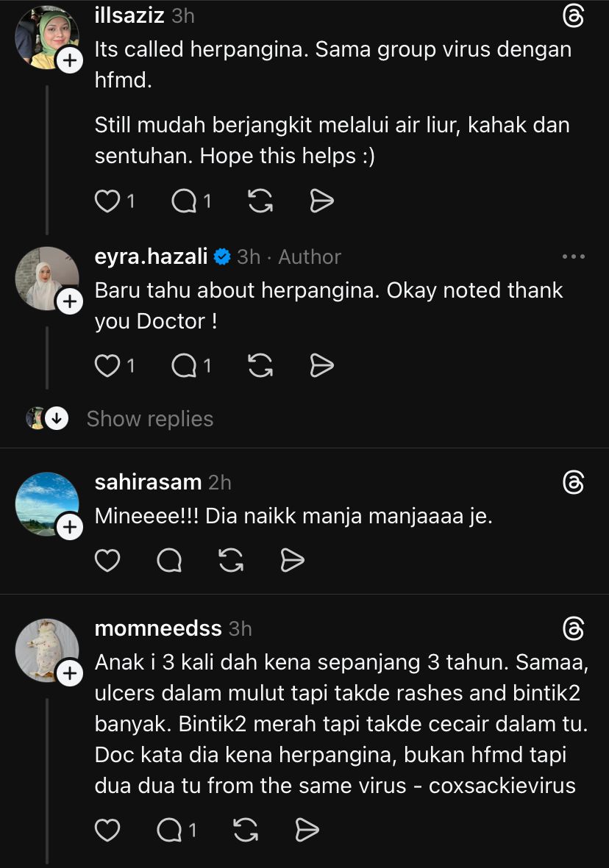Open replies on momneedss's comment
This screenshot has width=609, height=868.
(171, 830)
